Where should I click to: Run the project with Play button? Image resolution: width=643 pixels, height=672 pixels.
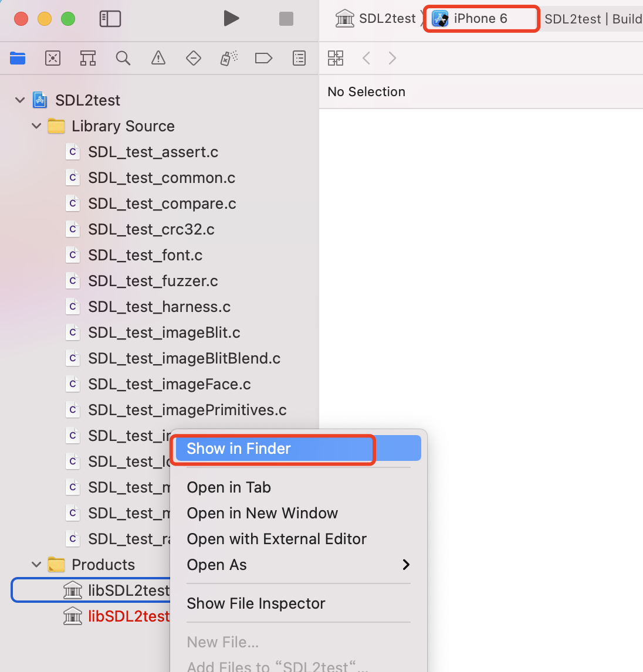[232, 18]
